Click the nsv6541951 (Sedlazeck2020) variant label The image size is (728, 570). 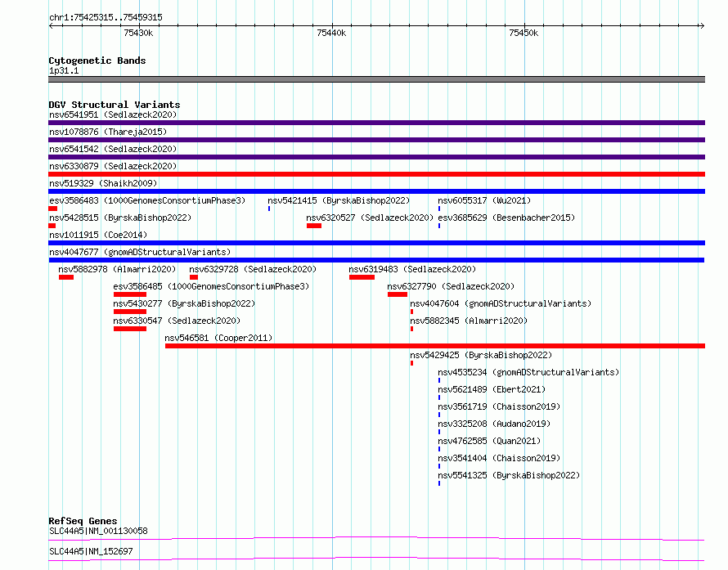[113, 114]
